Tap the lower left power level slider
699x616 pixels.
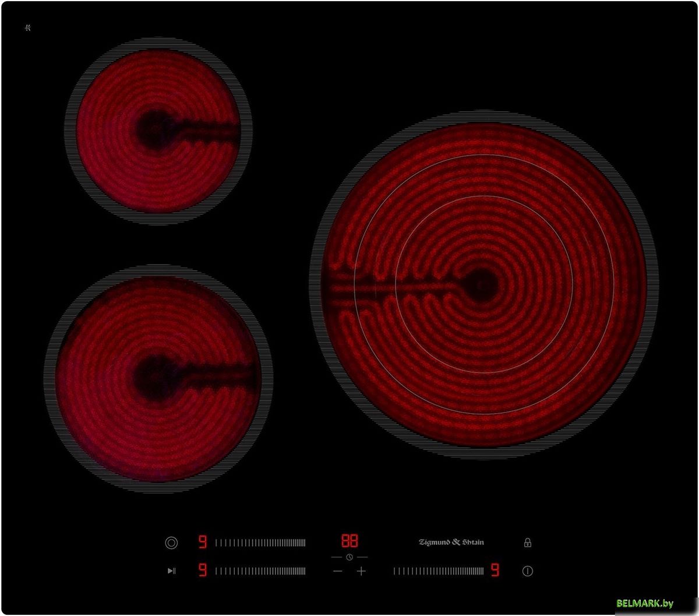260,571
